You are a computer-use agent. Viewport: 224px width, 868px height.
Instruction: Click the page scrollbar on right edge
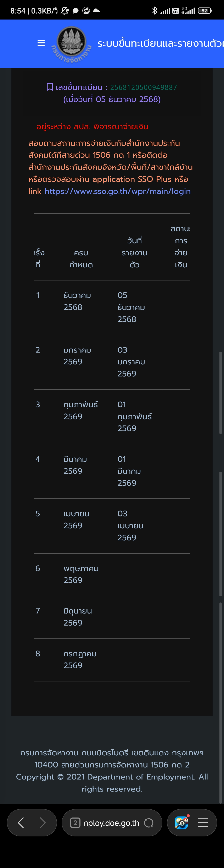(220, 393)
